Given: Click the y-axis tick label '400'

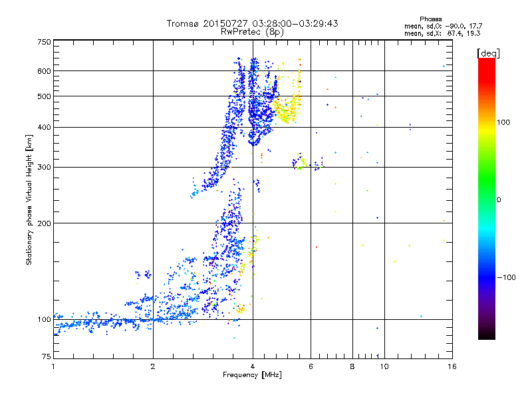Looking at the screenshot, I should point(44,128).
